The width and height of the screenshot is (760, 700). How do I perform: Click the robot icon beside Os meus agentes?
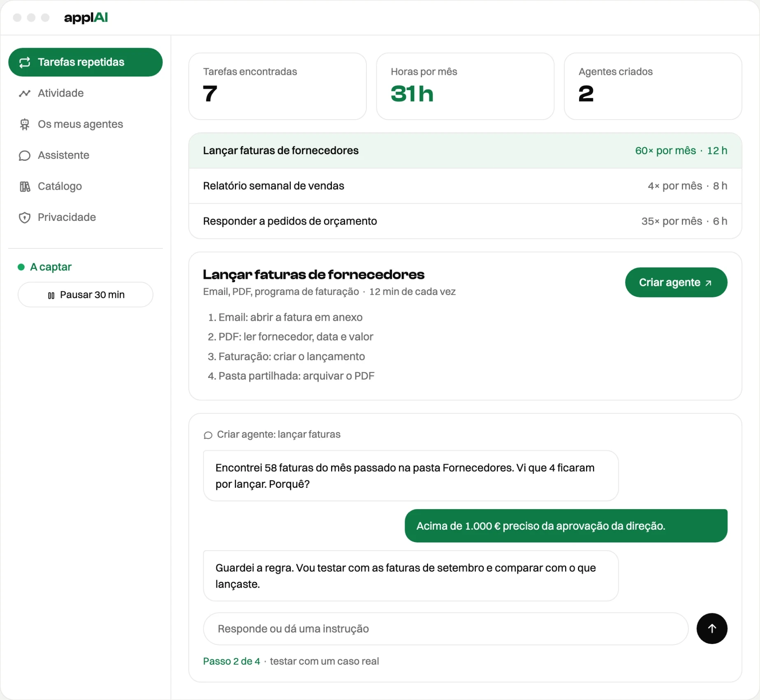click(25, 124)
